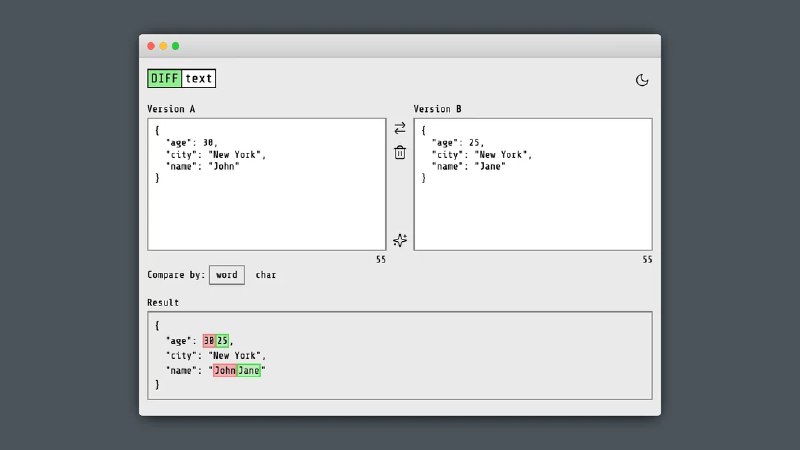
Task: Click the DIFF text logo
Action: click(x=182, y=79)
